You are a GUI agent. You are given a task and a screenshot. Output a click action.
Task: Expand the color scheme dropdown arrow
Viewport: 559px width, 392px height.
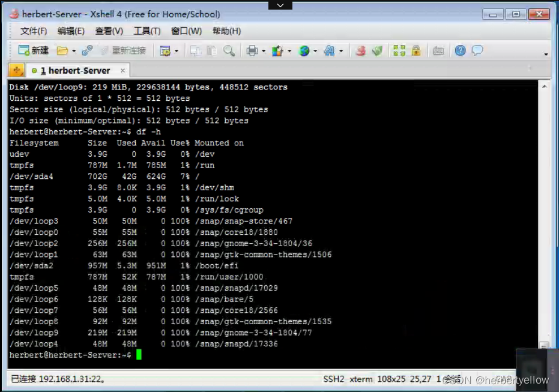tap(289, 51)
